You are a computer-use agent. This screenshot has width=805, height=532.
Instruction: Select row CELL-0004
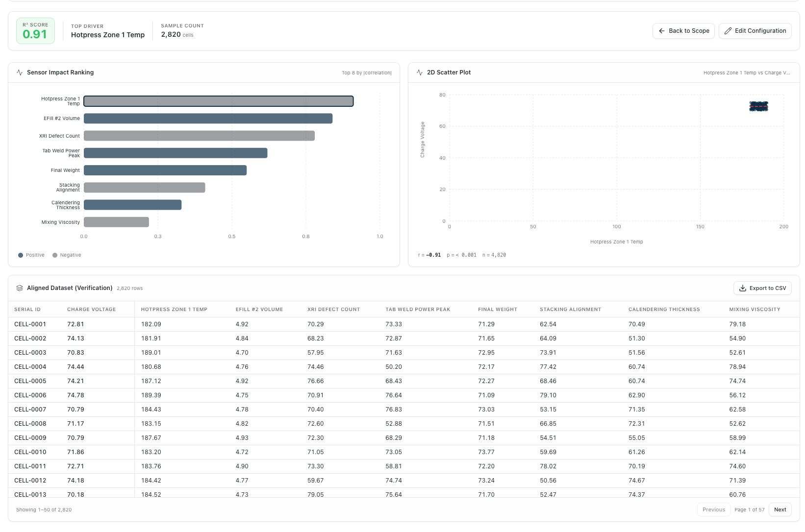tap(404, 367)
